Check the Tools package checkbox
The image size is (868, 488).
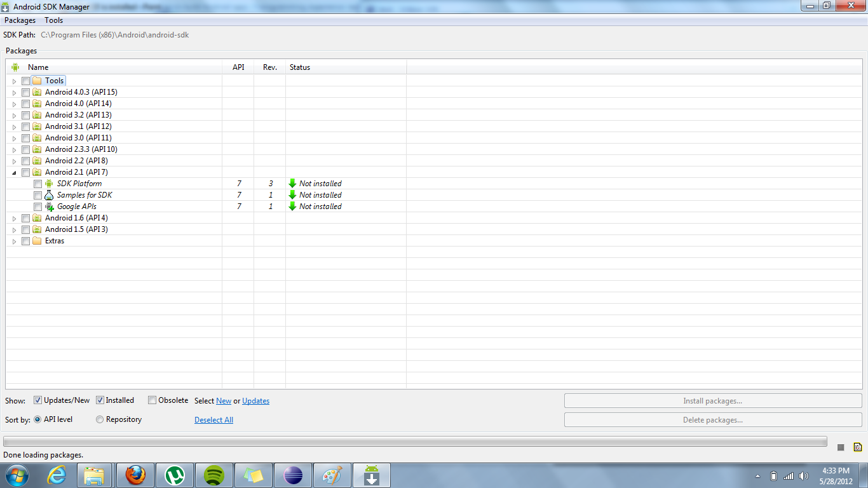[x=25, y=81]
